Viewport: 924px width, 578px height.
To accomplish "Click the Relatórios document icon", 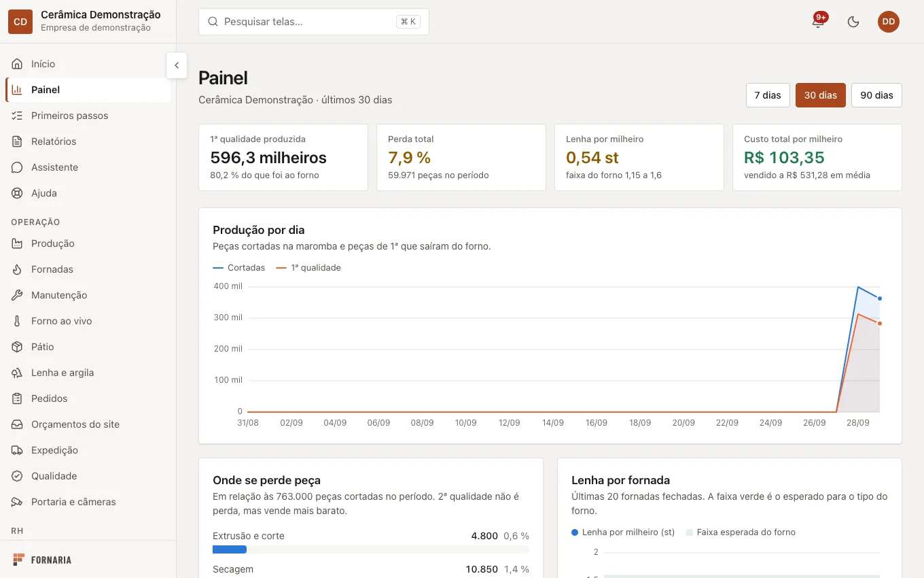I will [18, 141].
